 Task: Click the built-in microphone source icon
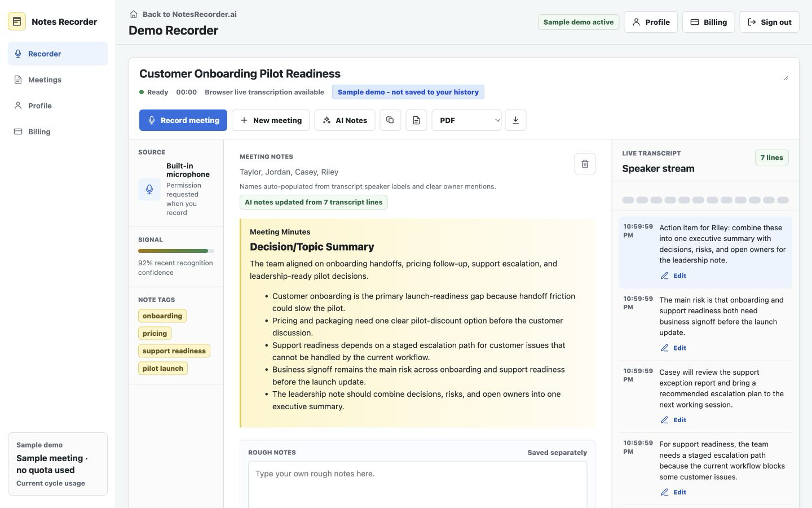click(x=149, y=189)
